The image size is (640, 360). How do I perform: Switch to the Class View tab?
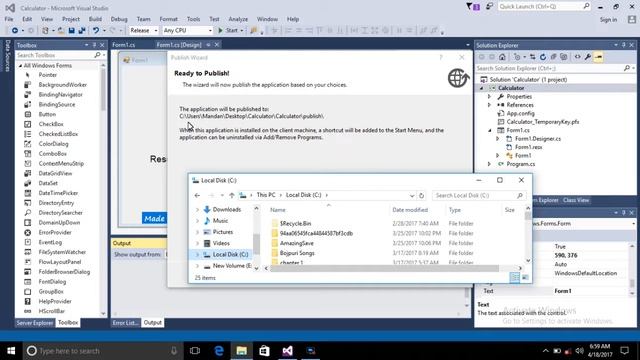click(x=576, y=200)
